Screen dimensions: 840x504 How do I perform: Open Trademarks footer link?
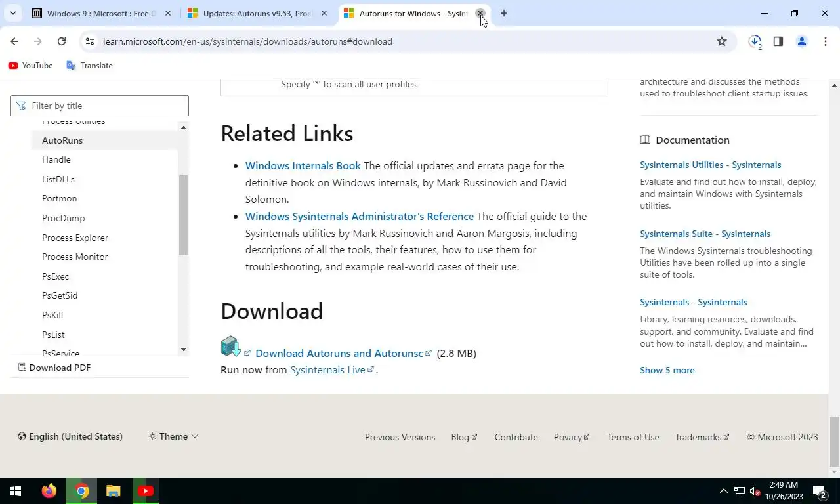[702, 437]
